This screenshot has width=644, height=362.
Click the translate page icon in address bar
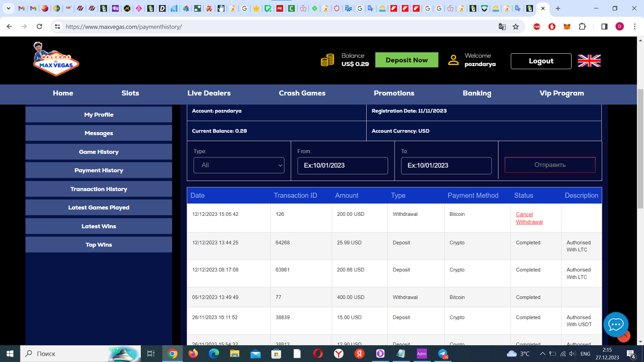click(502, 27)
